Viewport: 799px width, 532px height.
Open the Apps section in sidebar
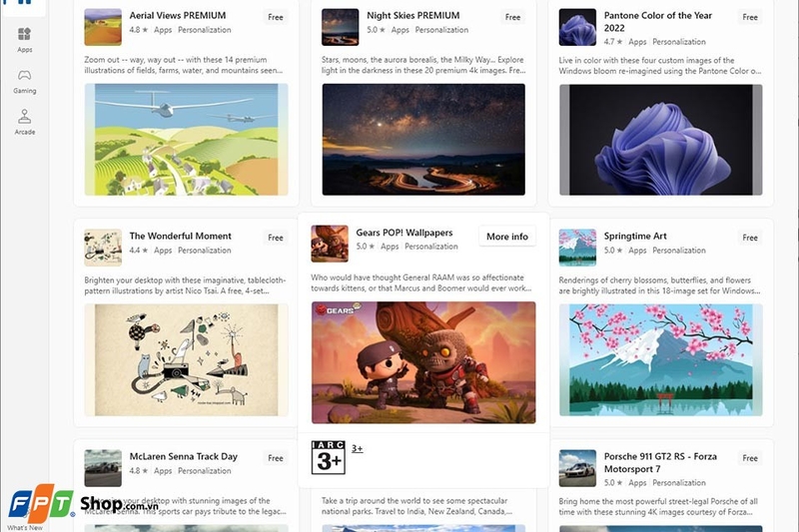24,40
